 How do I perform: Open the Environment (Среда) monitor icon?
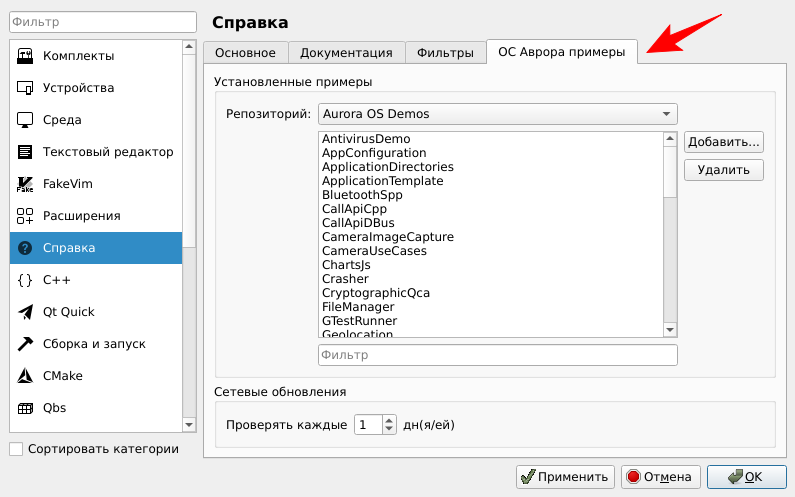click(25, 120)
